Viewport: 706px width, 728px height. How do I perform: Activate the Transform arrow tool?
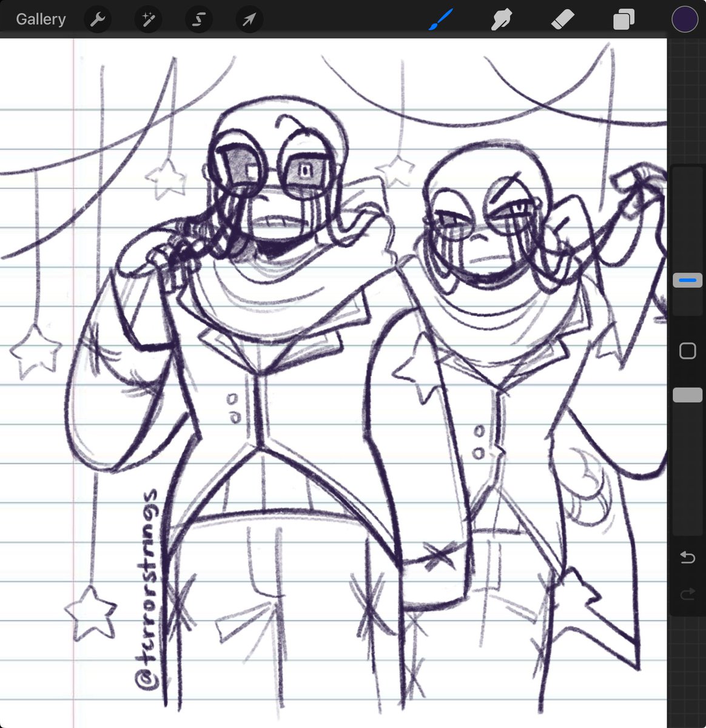click(x=249, y=20)
